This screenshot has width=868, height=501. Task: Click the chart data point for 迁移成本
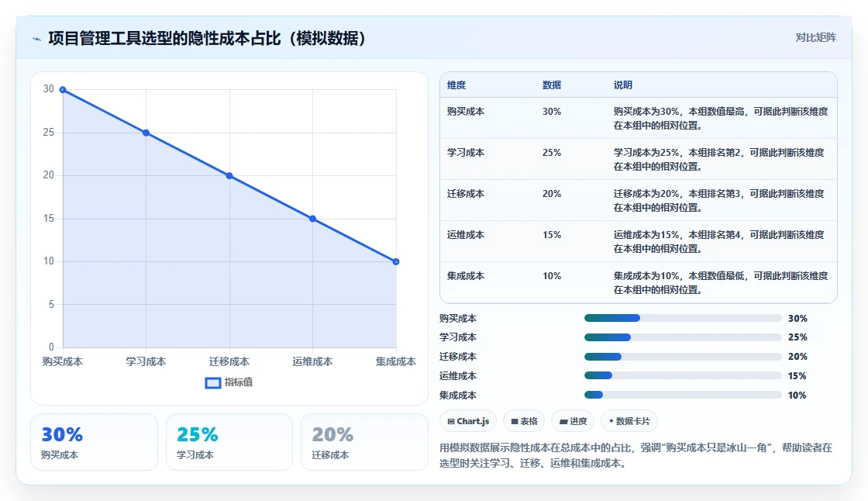click(229, 176)
